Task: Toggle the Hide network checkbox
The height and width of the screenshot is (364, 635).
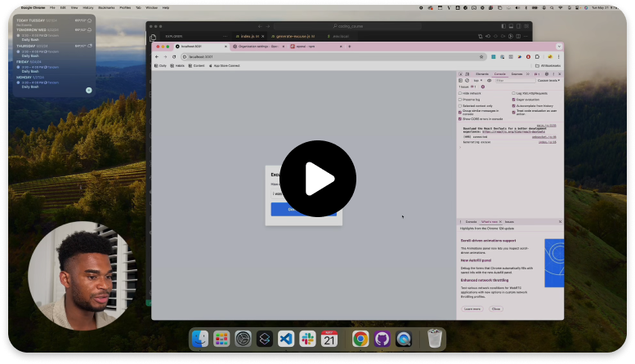Action: pyautogui.click(x=460, y=93)
